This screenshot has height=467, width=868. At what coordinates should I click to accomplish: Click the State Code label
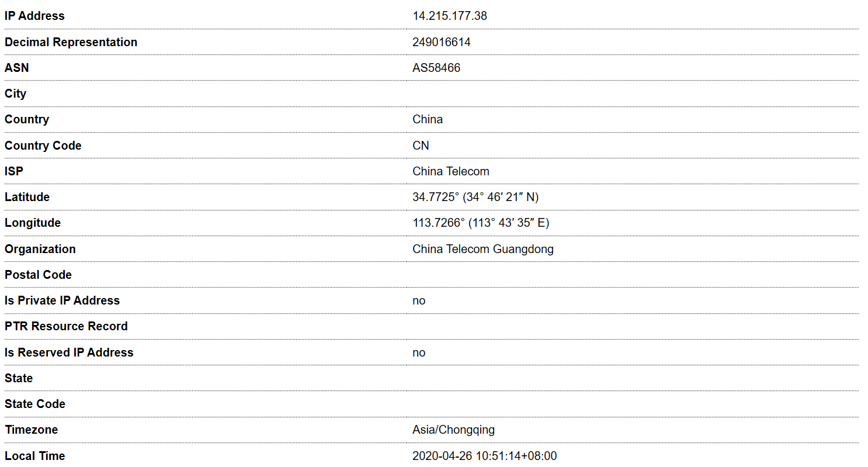click(35, 404)
